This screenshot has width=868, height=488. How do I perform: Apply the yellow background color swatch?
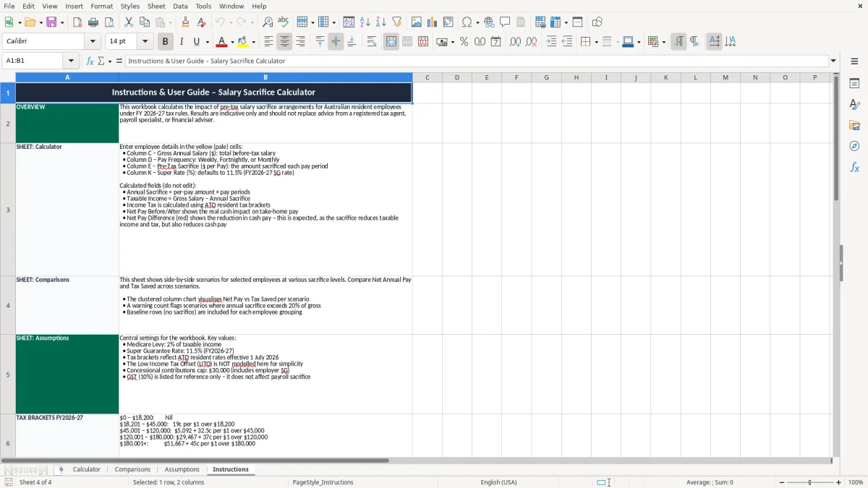[x=243, y=42]
